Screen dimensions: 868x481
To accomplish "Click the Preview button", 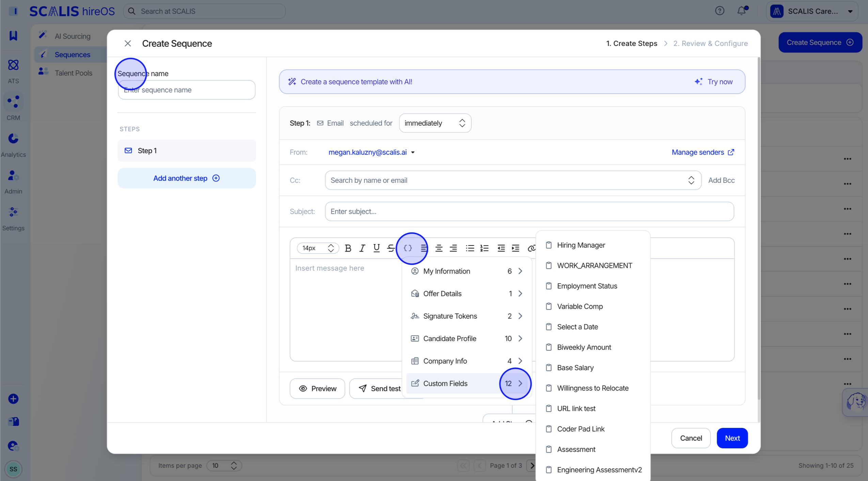I will click(317, 388).
